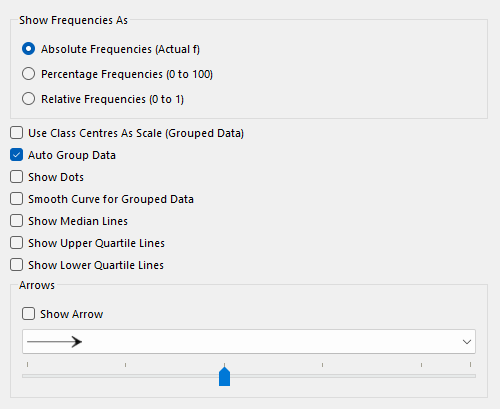Open the arrow style dropdown chevron
Viewport: 500px width, 409px height.
467,342
